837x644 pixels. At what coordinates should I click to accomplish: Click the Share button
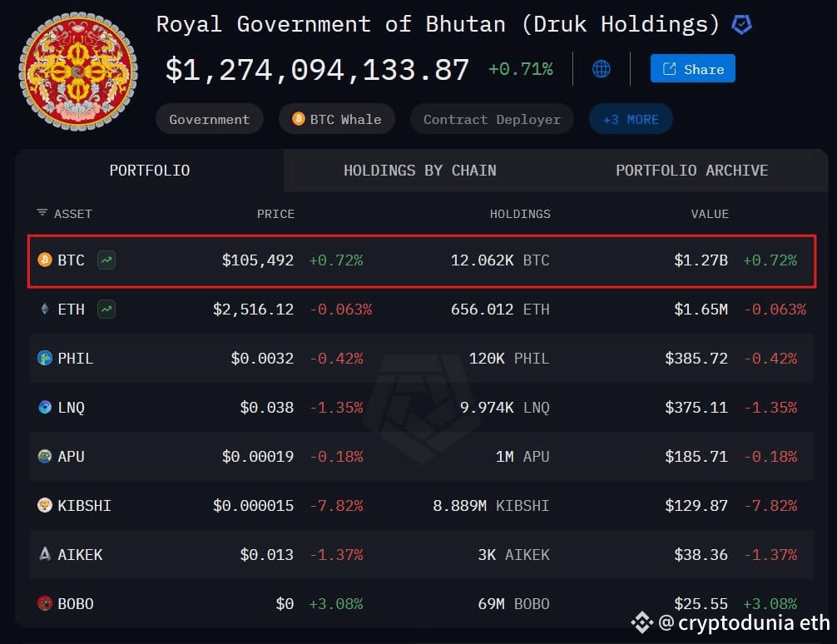click(692, 68)
